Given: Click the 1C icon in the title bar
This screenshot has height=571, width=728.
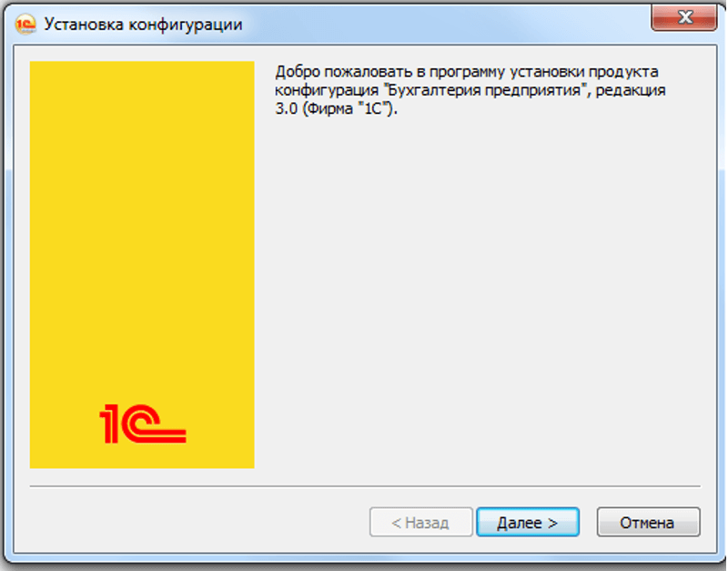Looking at the screenshot, I should (x=25, y=25).
